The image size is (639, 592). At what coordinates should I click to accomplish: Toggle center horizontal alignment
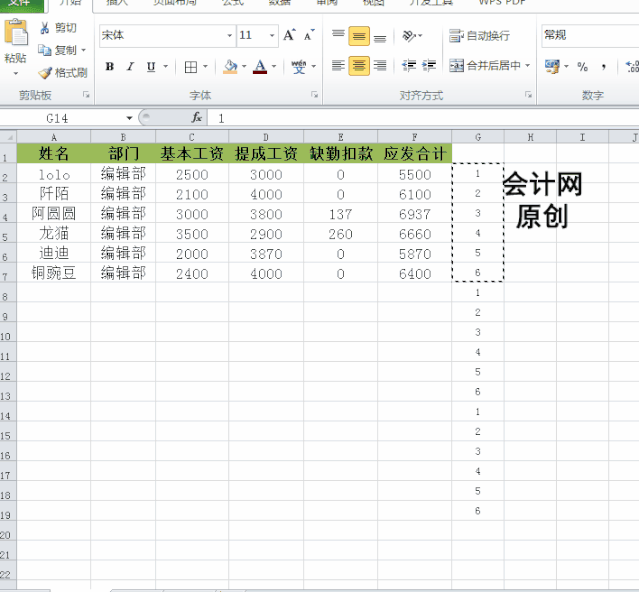[359, 66]
